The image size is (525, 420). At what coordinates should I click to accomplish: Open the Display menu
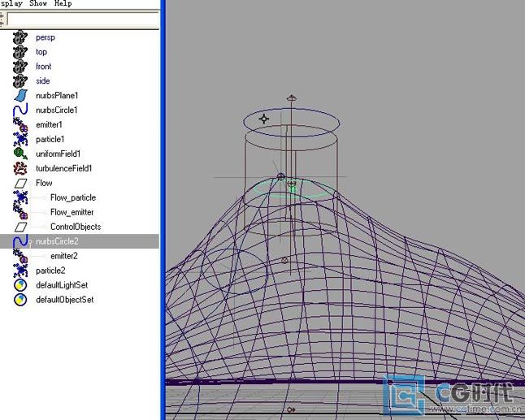tap(11, 4)
